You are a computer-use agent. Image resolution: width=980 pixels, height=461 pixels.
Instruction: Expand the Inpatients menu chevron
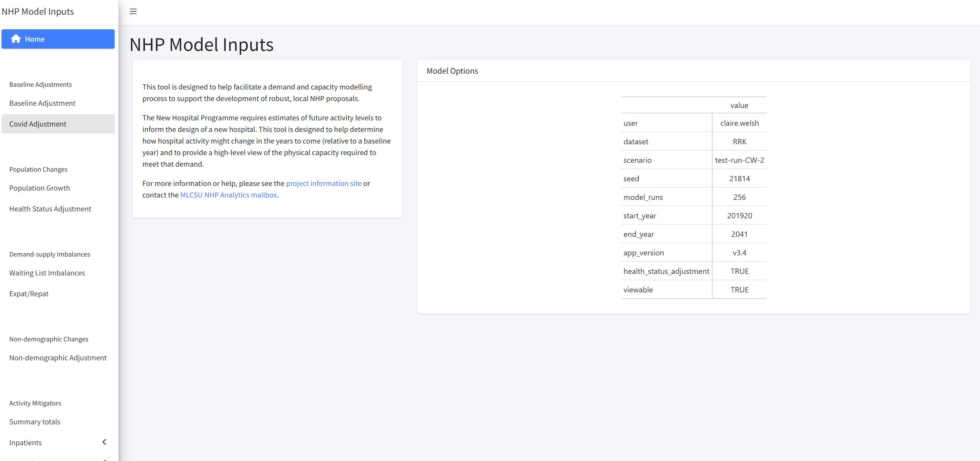pos(104,442)
